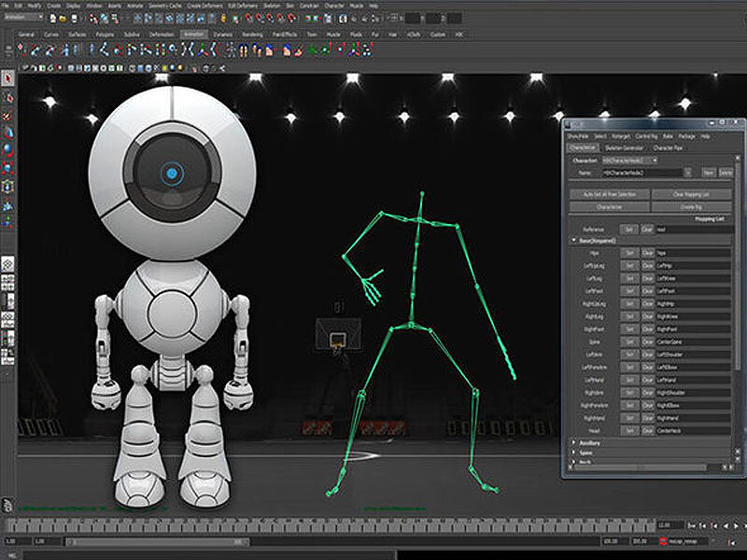Open the Skeleton Generator tab

pyautogui.click(x=624, y=147)
